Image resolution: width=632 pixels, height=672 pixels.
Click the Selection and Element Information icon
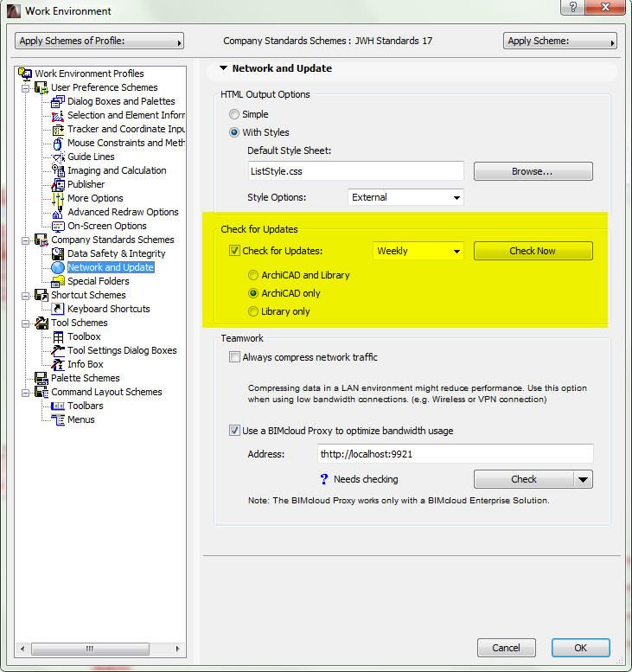tap(57, 115)
